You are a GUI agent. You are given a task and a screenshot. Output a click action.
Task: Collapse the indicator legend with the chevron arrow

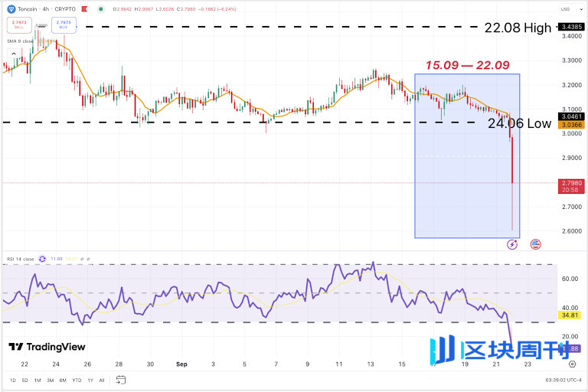[x=14, y=54]
